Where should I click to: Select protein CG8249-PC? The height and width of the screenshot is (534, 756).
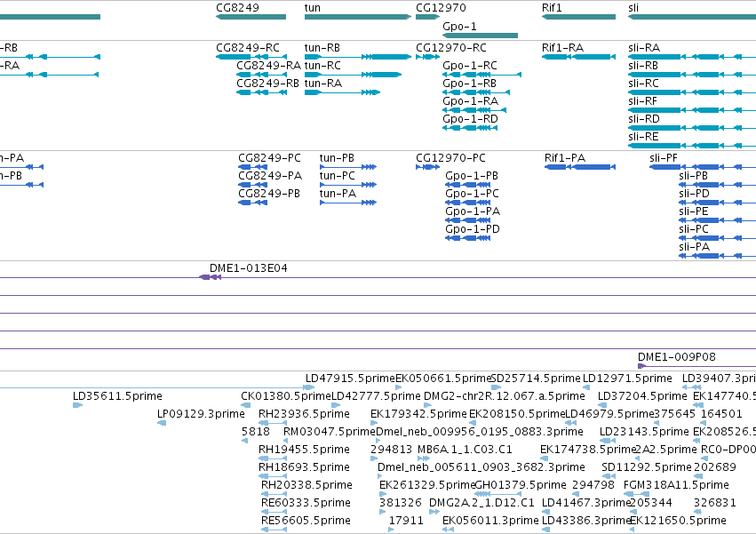tap(252, 167)
